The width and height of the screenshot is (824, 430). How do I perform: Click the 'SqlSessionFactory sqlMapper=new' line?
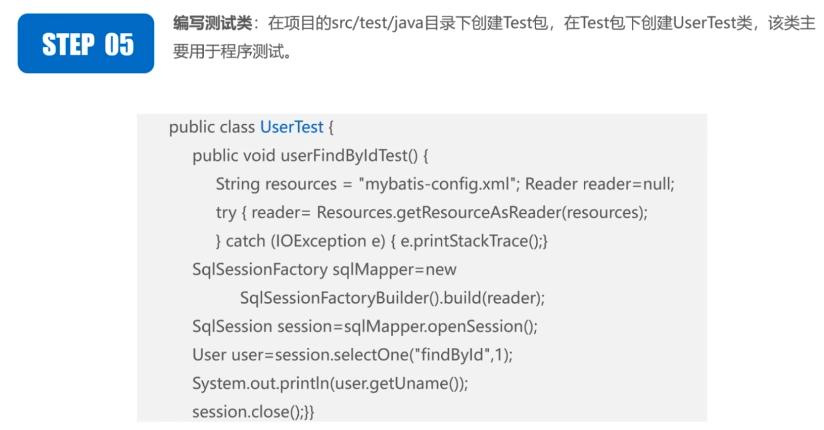click(324, 269)
